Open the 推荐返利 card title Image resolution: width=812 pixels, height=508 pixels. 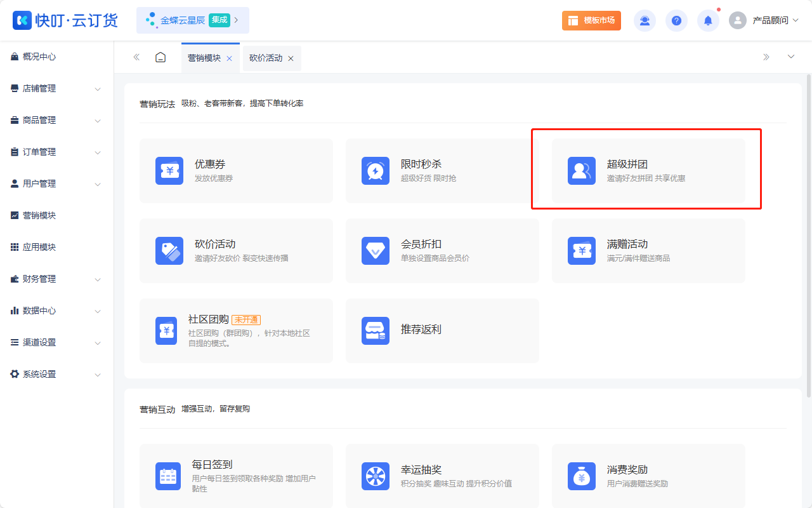(x=421, y=330)
